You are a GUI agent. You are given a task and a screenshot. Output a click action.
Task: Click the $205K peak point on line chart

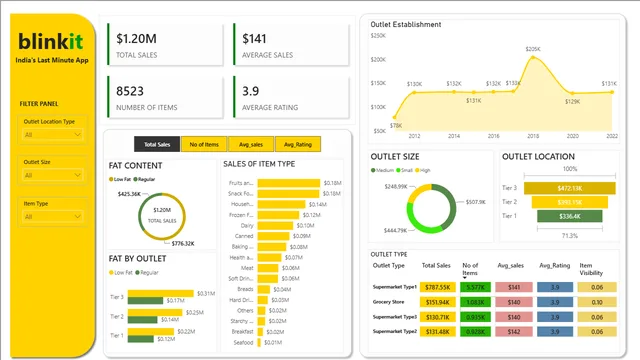click(x=533, y=58)
